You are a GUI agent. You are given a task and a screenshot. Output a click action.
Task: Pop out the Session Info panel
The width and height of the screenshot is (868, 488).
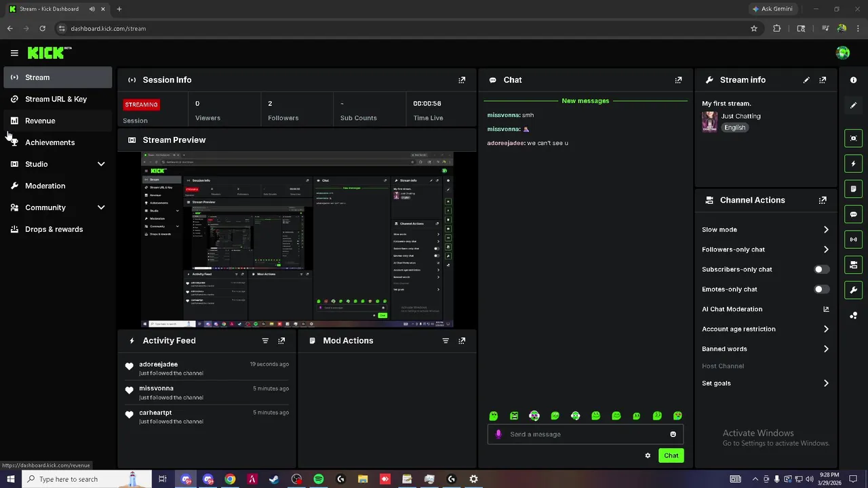(462, 80)
